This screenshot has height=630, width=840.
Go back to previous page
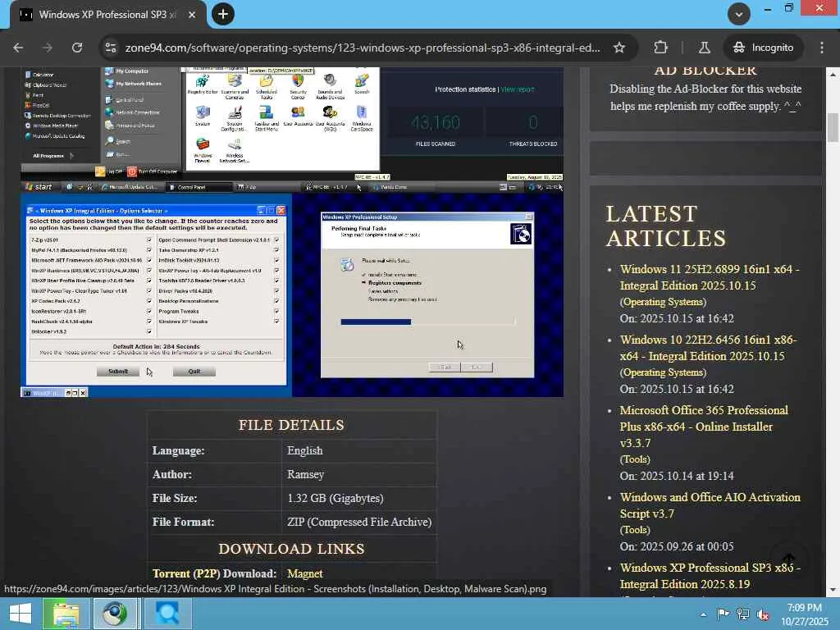point(18,48)
